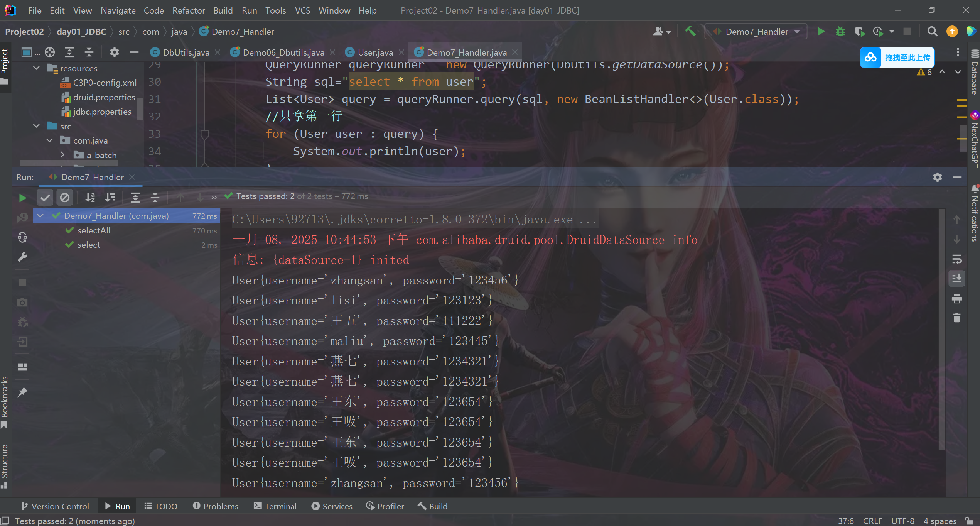Toggle soft-wrap in console output toolbar
Screen dimensions: 980x526
(x=957, y=259)
